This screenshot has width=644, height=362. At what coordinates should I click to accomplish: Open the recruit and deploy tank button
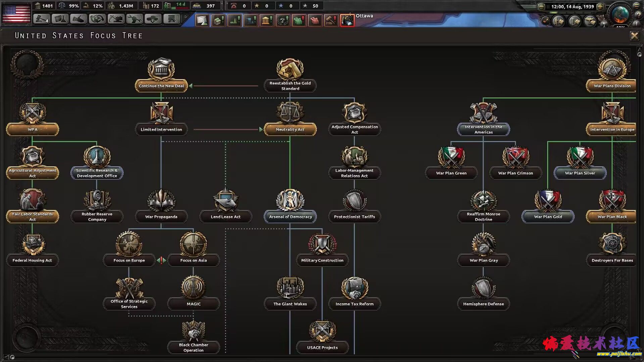153,19
